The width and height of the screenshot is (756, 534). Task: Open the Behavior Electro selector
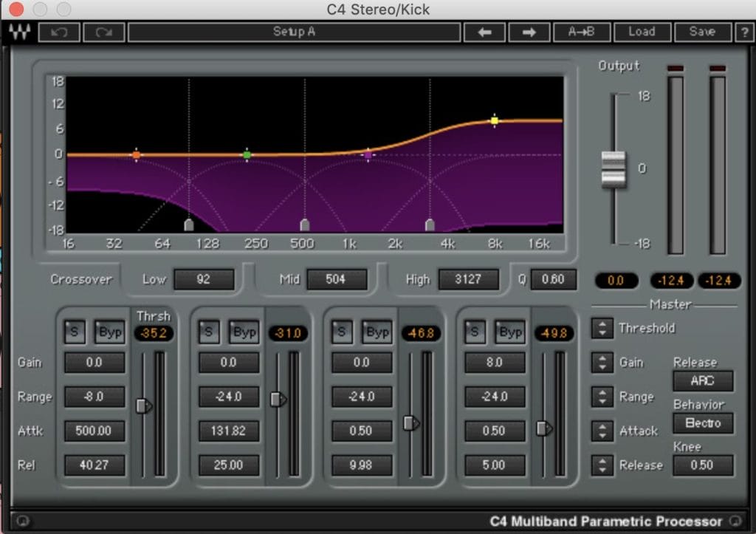click(702, 423)
